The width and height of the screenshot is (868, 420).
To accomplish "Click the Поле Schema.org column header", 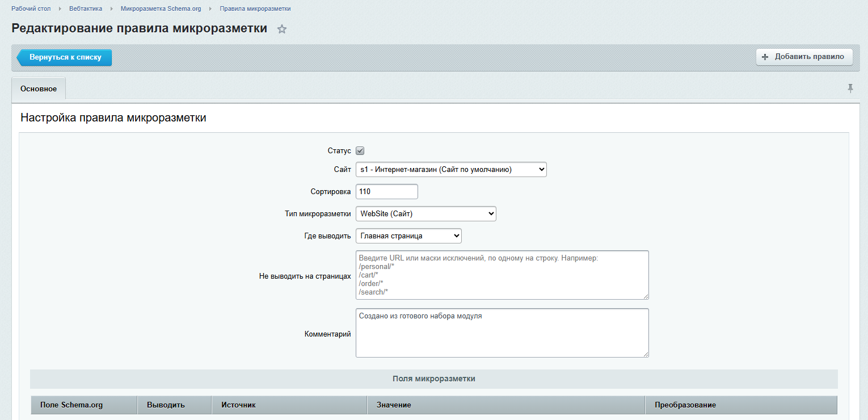I will [x=84, y=405].
